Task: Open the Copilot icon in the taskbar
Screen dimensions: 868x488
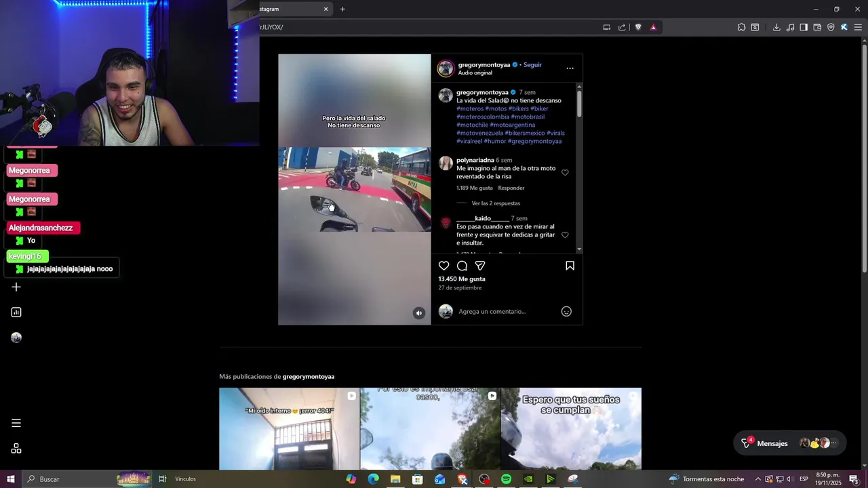Action: coord(351,479)
